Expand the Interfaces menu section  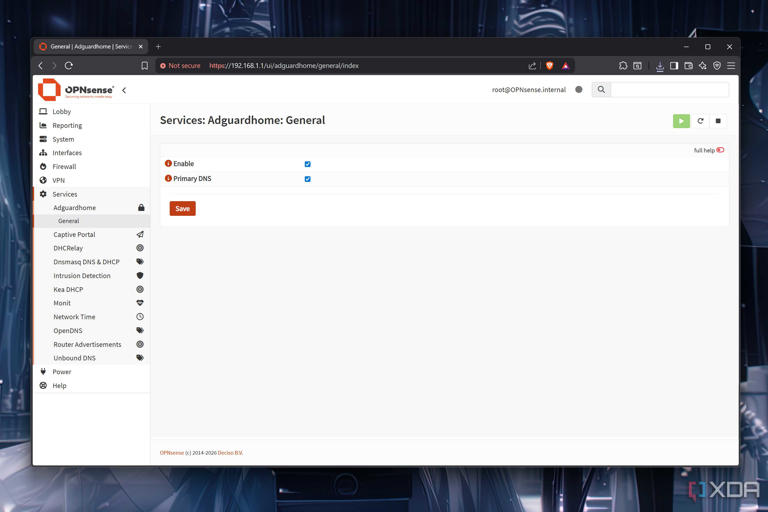(67, 153)
